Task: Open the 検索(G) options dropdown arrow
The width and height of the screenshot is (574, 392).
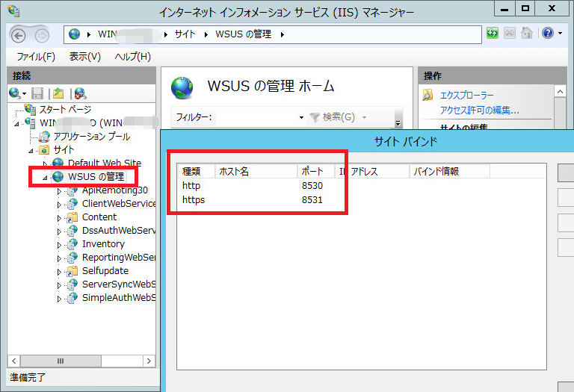Action: [x=364, y=117]
